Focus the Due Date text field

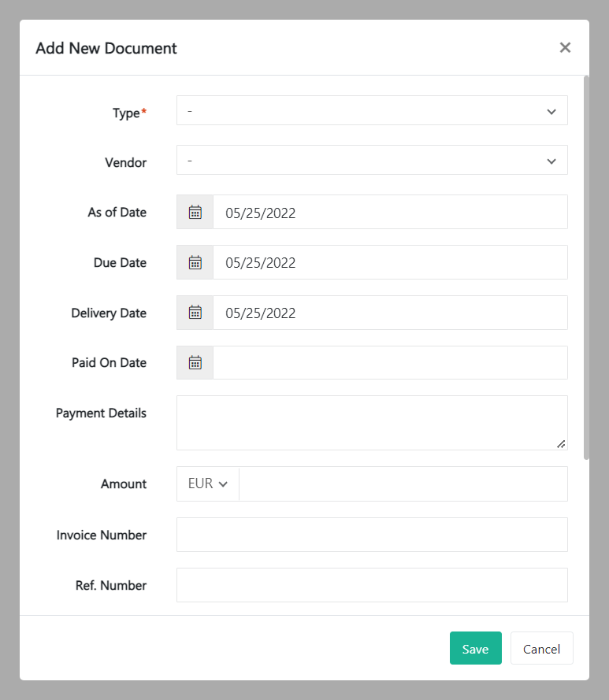pos(390,262)
